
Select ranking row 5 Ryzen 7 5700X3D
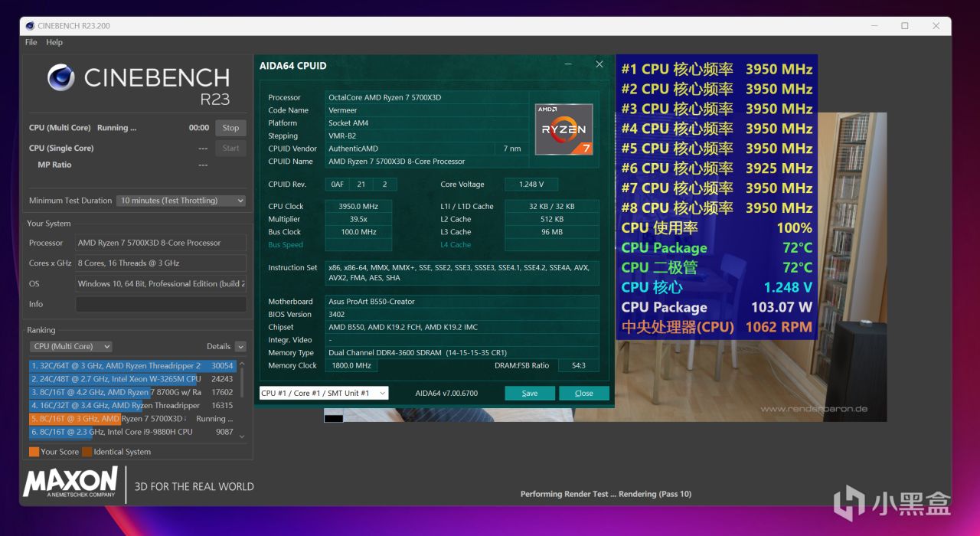click(133, 419)
